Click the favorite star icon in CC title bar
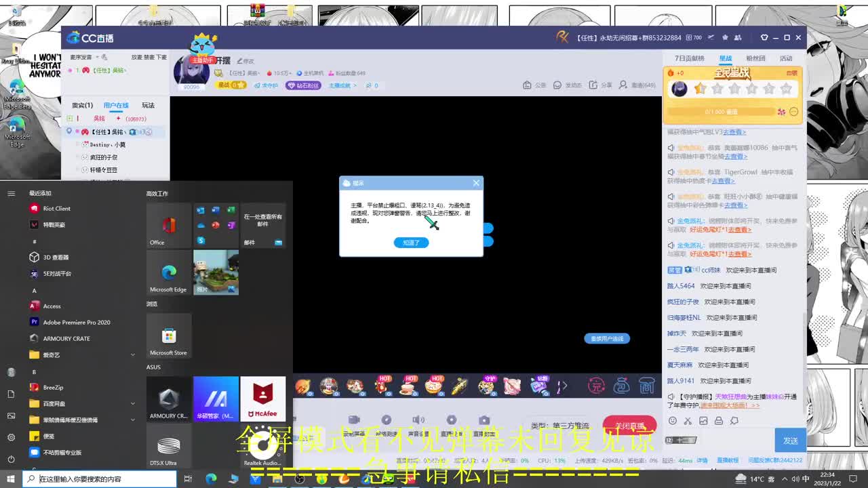 (725, 38)
